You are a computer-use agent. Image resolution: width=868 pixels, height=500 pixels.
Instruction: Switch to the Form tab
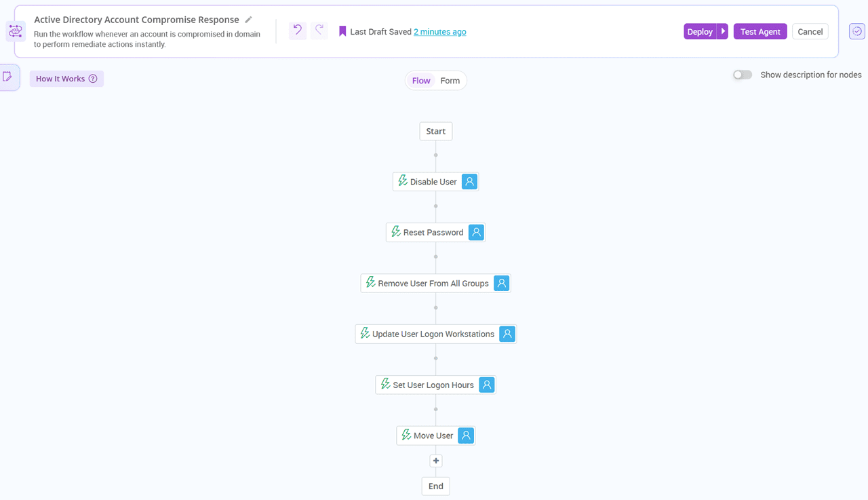(x=450, y=80)
